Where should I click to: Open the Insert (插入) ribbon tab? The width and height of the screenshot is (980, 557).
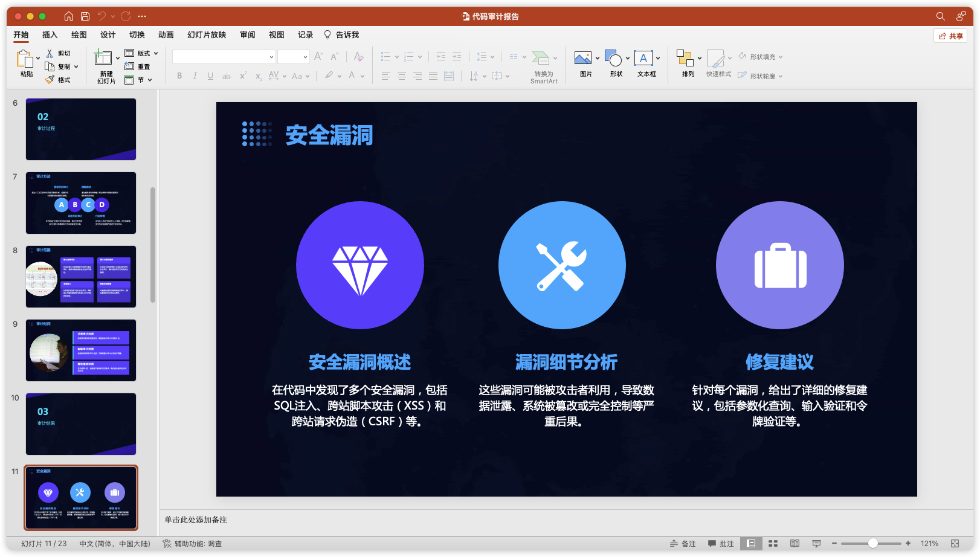click(x=50, y=35)
